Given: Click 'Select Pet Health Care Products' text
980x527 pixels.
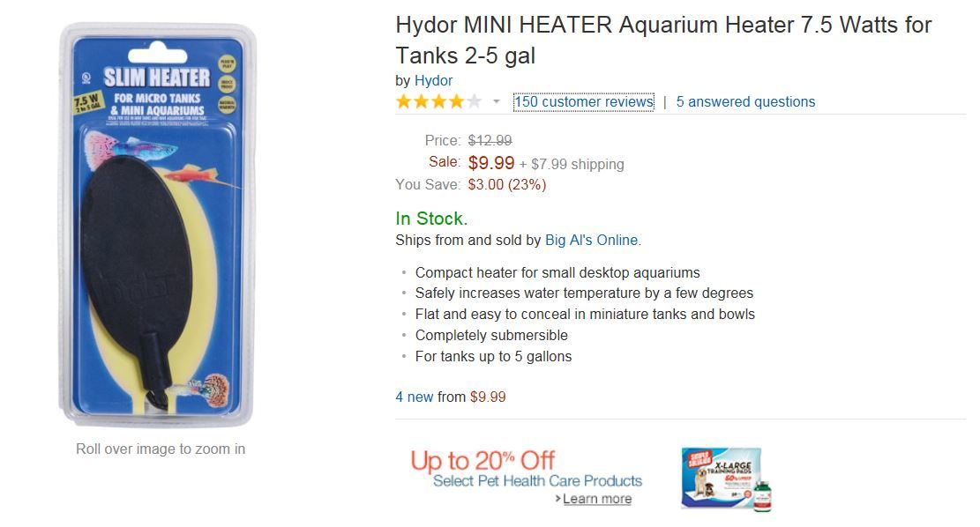Looking at the screenshot, I should click(x=537, y=480).
